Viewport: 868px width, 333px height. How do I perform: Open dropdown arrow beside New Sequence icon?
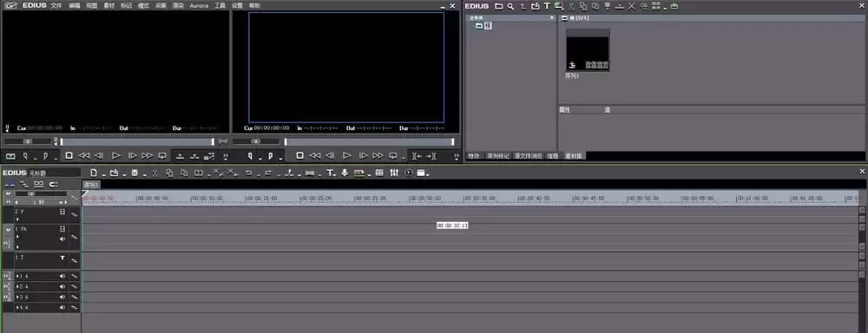tap(103, 175)
